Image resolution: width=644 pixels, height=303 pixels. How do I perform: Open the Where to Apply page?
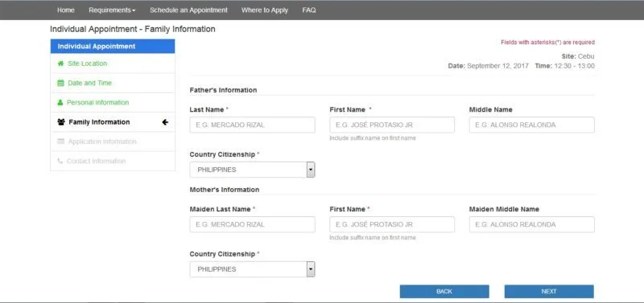click(265, 10)
